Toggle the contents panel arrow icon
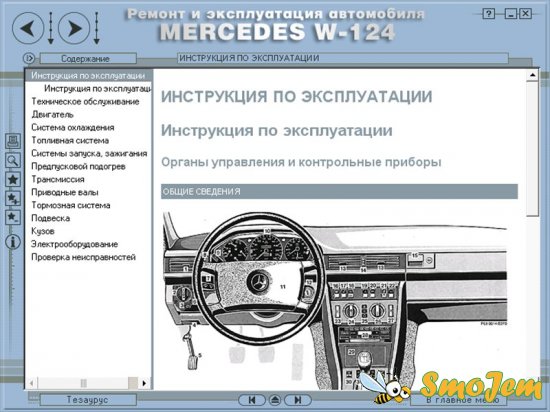Image resolution: width=550 pixels, height=412 pixels. (x=29, y=58)
